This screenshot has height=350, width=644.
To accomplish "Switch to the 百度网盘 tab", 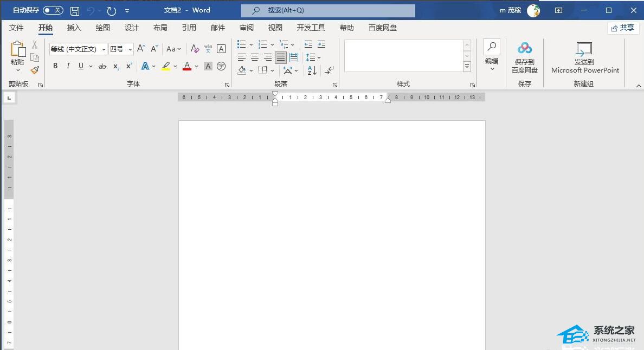I will point(382,28).
